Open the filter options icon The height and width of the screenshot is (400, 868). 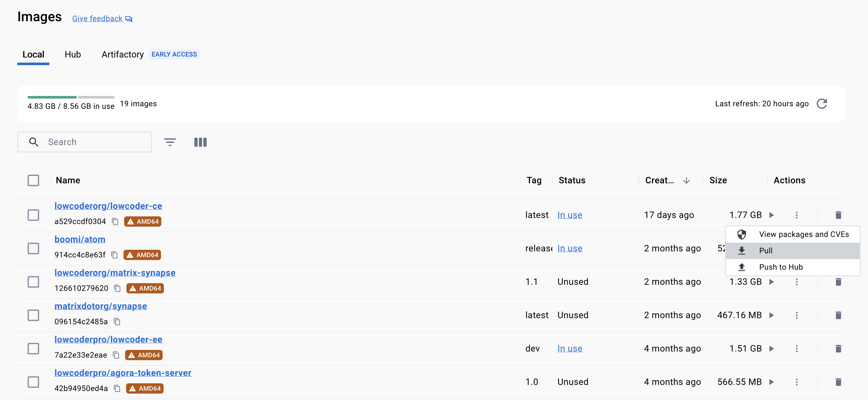click(170, 142)
